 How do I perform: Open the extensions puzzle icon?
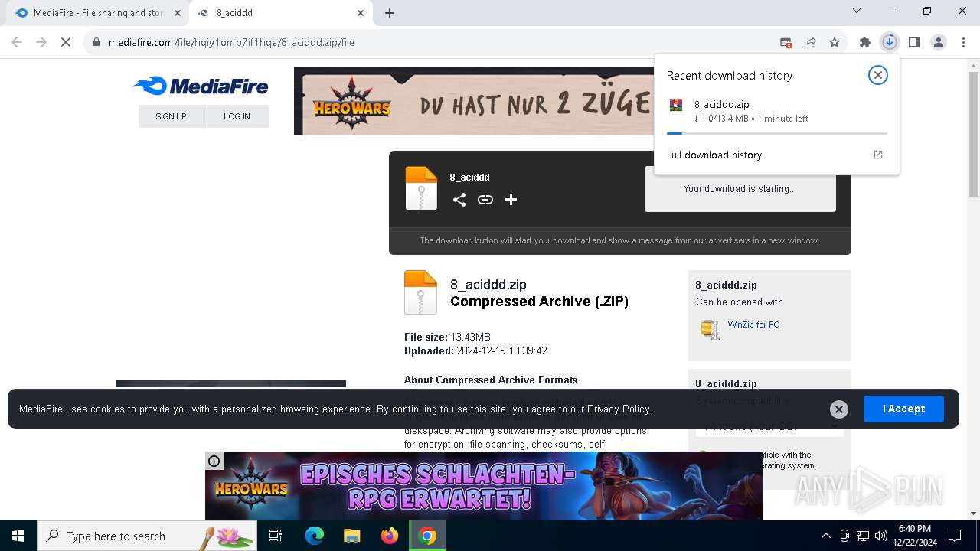(865, 42)
